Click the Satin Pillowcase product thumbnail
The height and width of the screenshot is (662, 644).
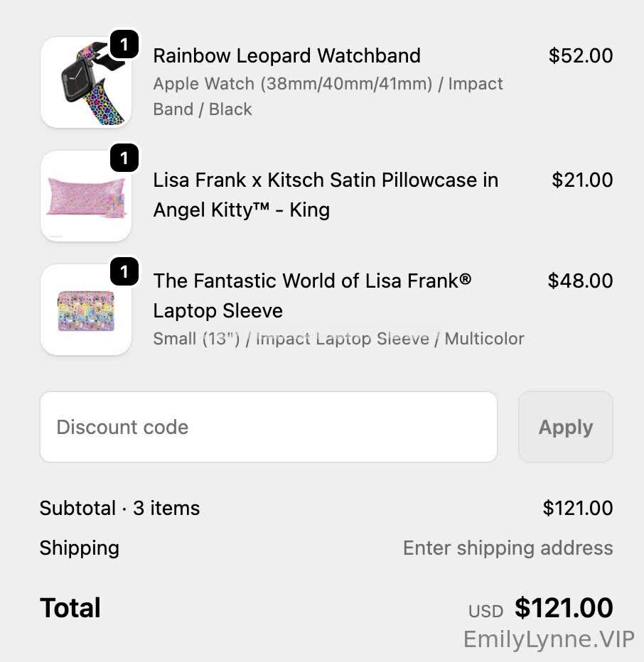point(85,197)
